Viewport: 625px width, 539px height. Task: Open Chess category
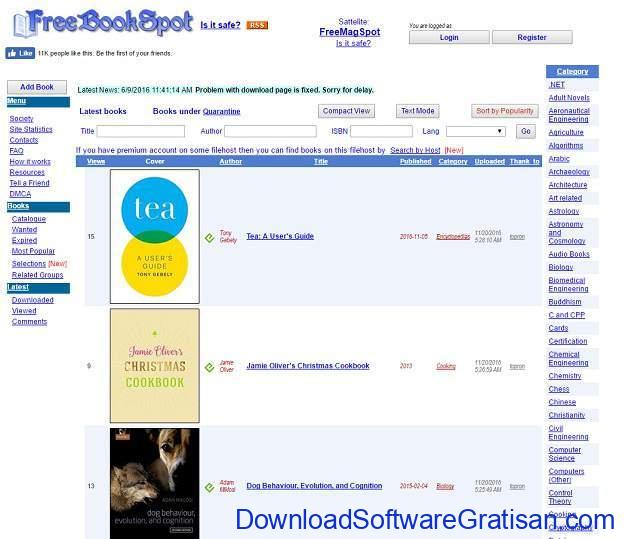(x=559, y=389)
